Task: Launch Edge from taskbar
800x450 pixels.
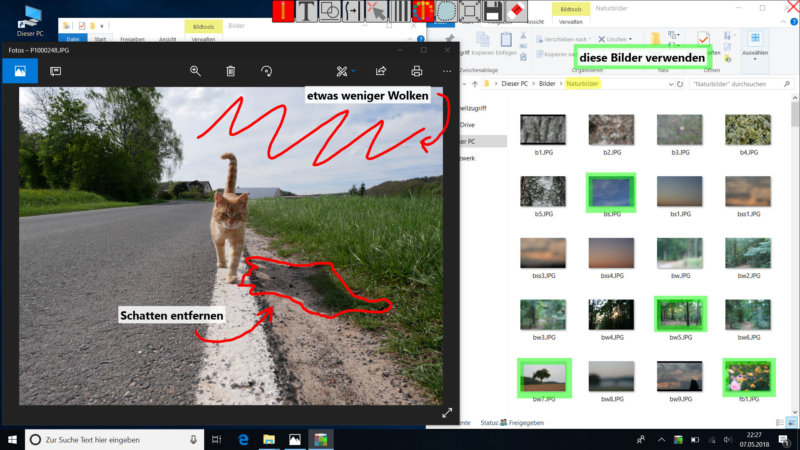Action: pos(243,439)
